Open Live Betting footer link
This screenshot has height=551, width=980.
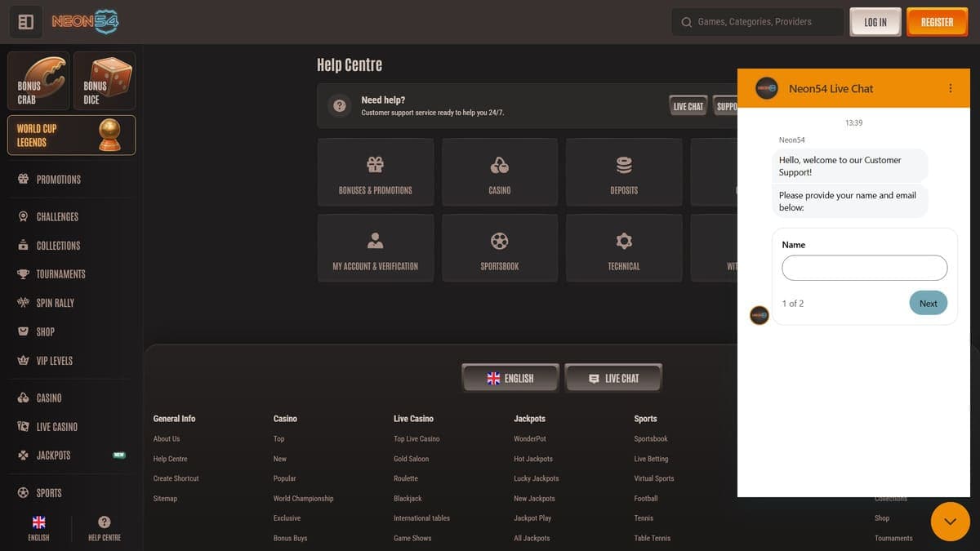click(651, 459)
